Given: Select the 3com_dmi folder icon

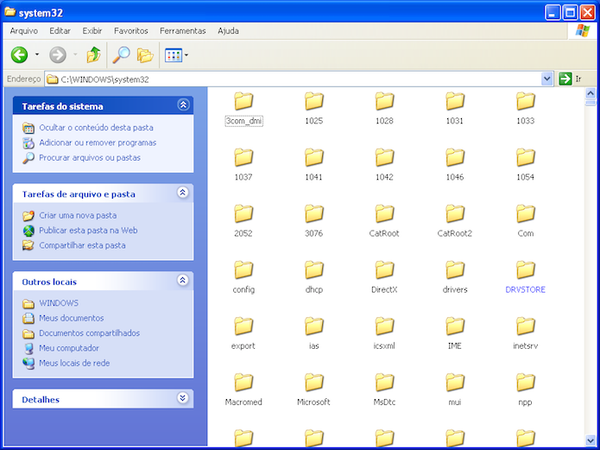Looking at the screenshot, I should point(243,101).
